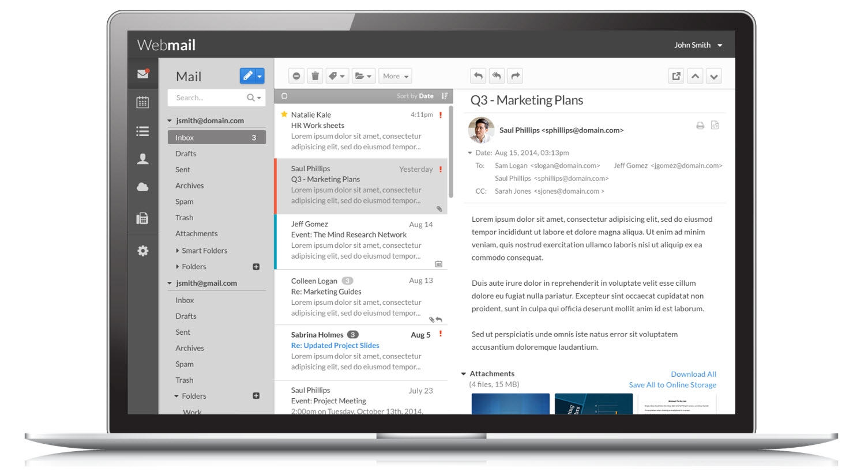Click the trash delete icon in toolbar
Image resolution: width=868 pixels, height=476 pixels.
[x=315, y=76]
